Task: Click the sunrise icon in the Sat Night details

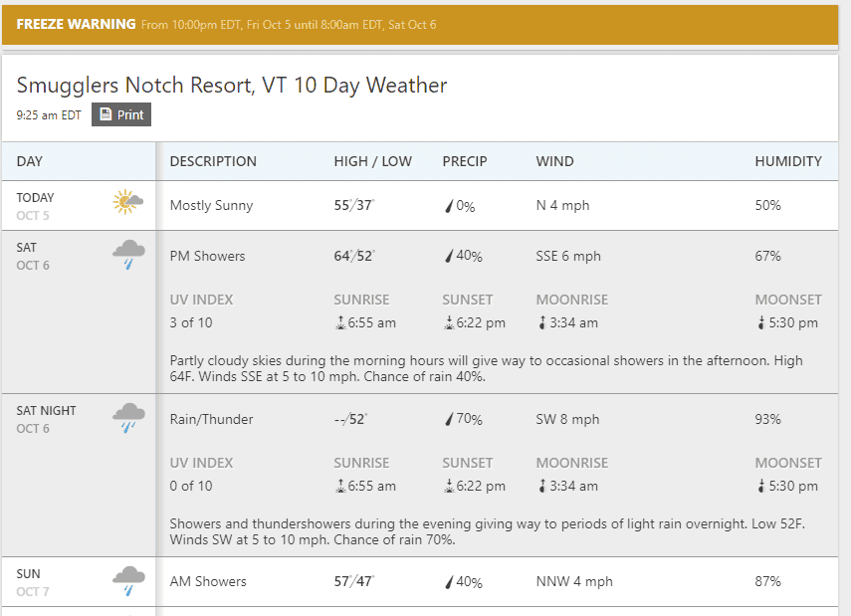Action: click(340, 486)
